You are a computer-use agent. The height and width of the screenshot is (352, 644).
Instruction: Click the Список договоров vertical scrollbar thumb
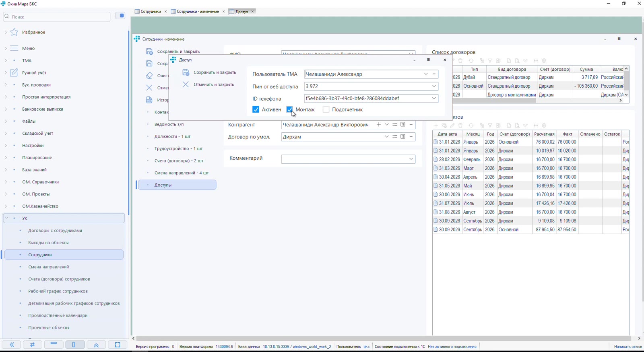coord(626,81)
